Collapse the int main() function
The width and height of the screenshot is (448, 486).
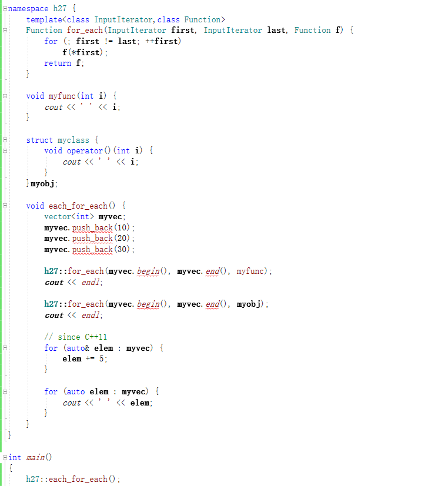tap(5, 457)
